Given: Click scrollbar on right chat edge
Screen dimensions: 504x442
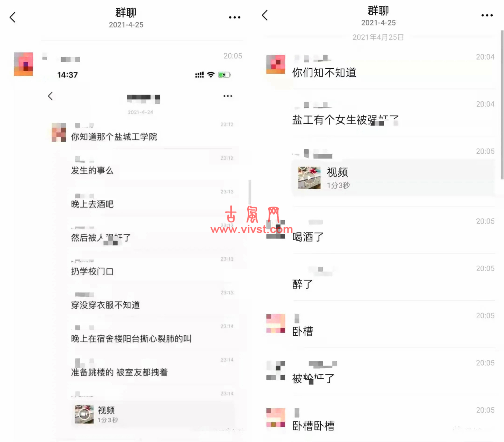Looking at the screenshot, I should click(x=502, y=105).
